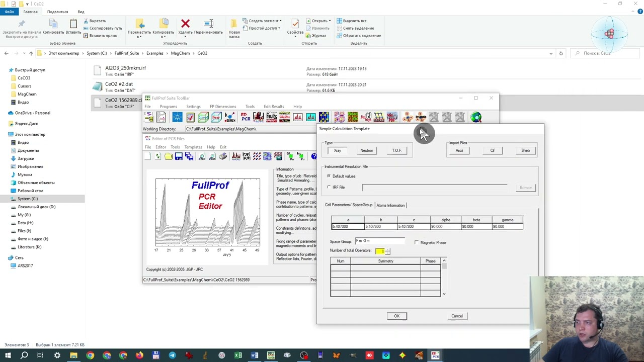Click Ascii import button
The height and width of the screenshot is (362, 644).
tap(459, 150)
